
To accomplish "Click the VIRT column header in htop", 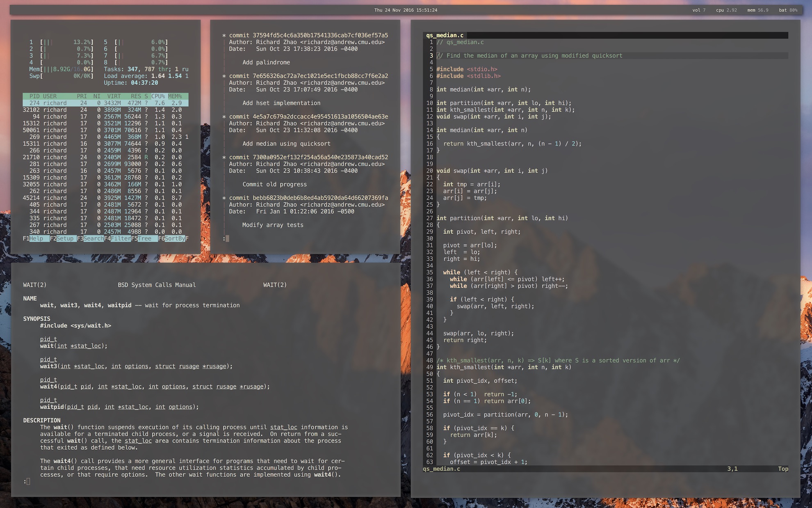I will click(114, 96).
